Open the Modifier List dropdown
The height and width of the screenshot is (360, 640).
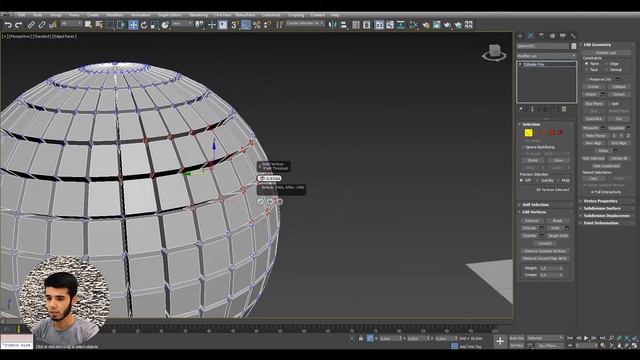(546, 56)
